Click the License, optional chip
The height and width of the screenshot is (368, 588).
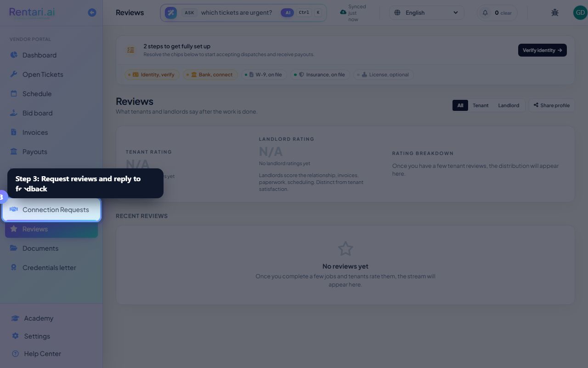pos(384,75)
